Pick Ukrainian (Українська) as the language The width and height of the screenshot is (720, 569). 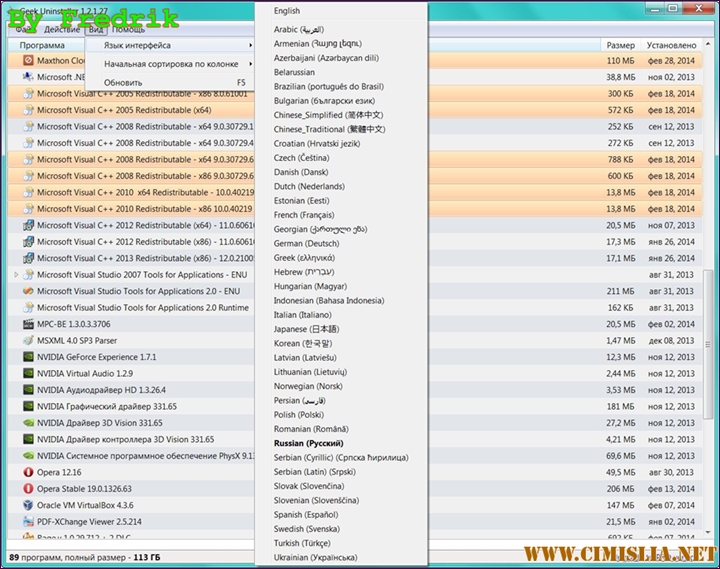point(315,557)
